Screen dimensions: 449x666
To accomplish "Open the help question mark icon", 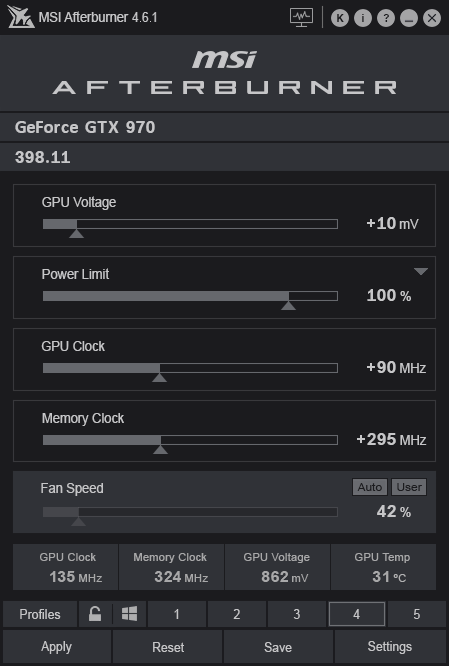I will point(386,18).
